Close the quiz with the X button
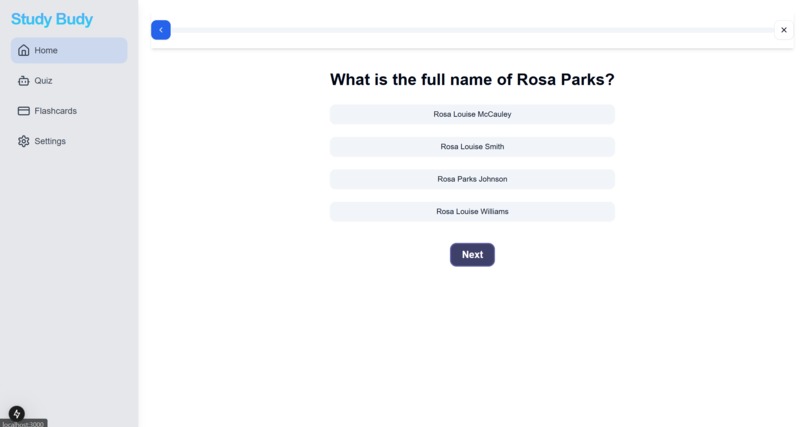 coord(784,30)
